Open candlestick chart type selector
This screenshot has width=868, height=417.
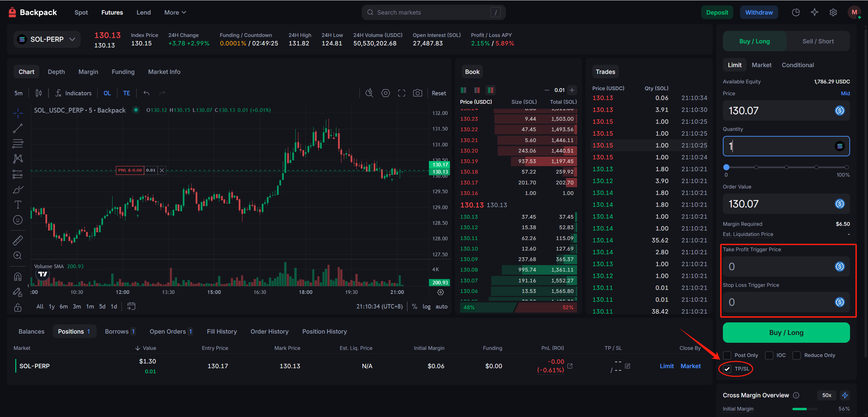[x=39, y=93]
